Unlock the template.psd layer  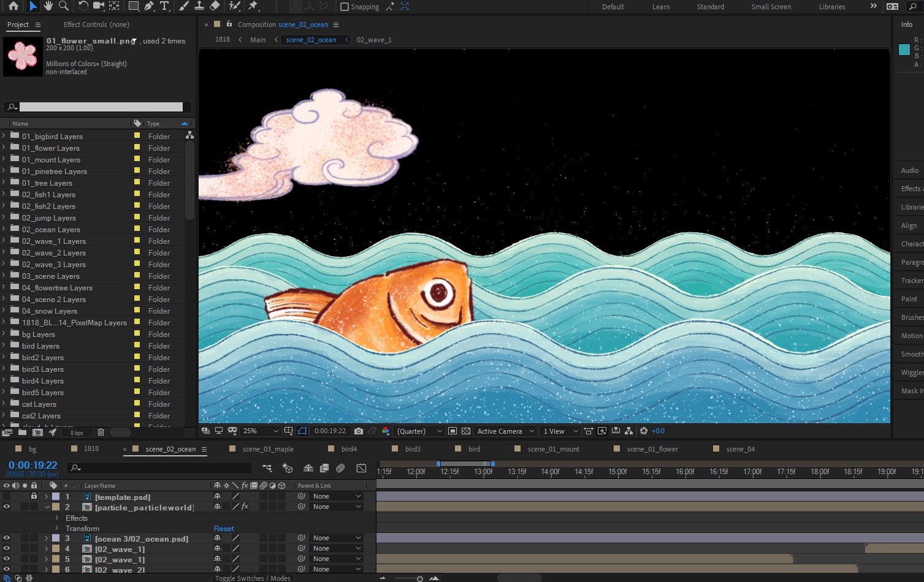coord(34,497)
